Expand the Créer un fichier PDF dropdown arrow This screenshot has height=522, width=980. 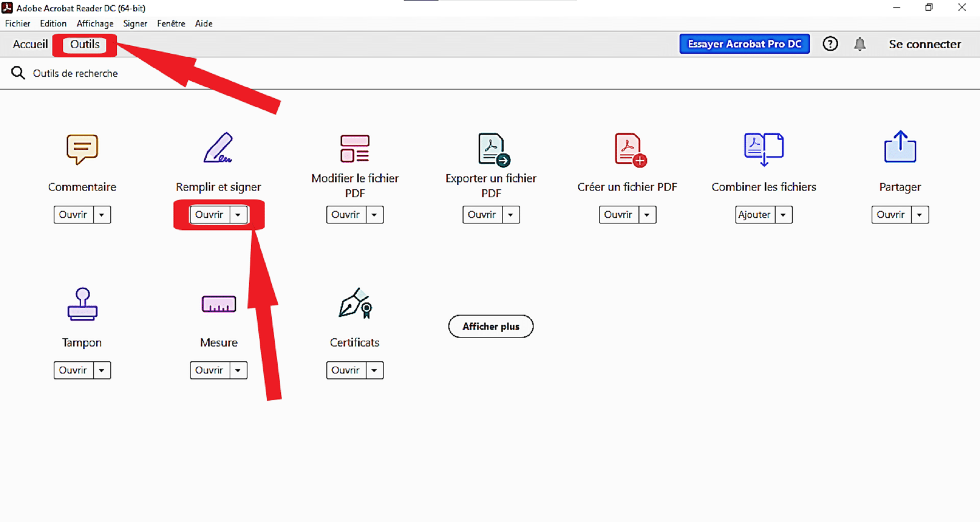(x=647, y=215)
